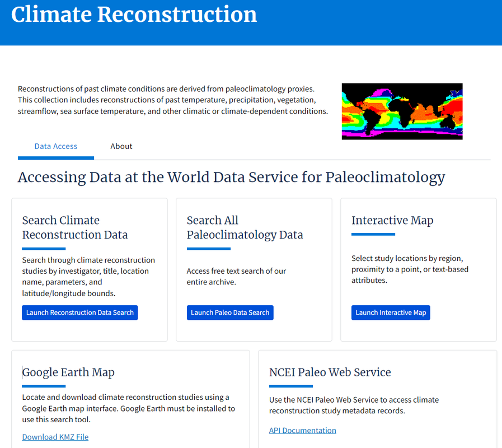The image size is (502, 448).
Task: Click the 'Access free text search' description
Action: coord(236,276)
